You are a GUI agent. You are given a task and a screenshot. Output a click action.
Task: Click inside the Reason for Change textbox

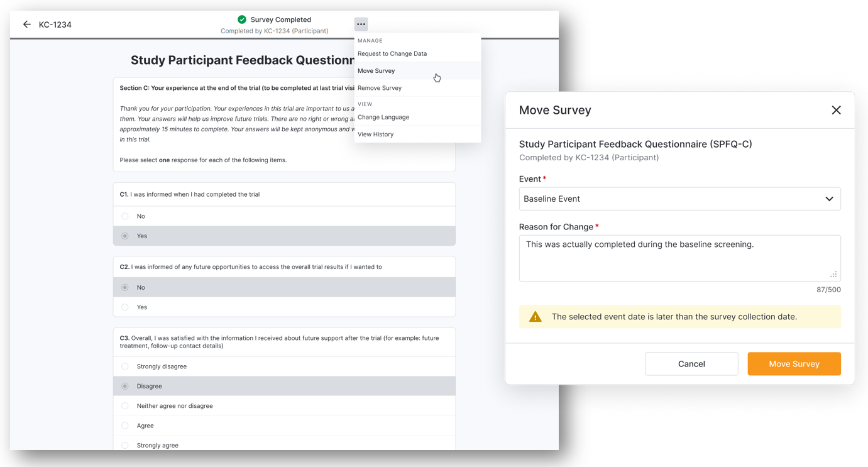coord(679,261)
